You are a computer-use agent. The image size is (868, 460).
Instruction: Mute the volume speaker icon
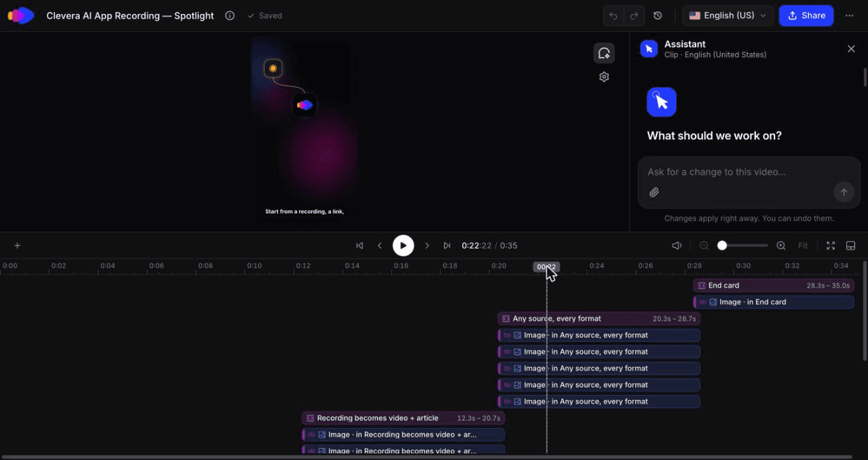pos(676,245)
